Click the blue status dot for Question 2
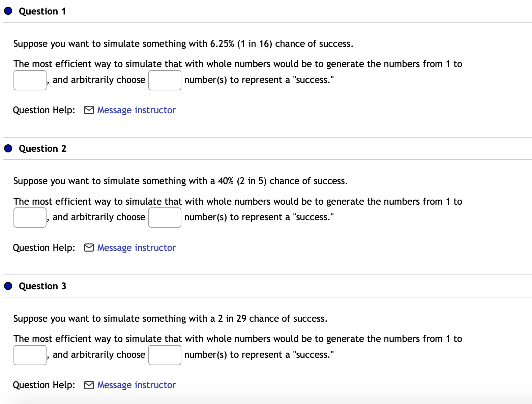Screen dimensions: 532x404 pyautogui.click(x=8, y=148)
